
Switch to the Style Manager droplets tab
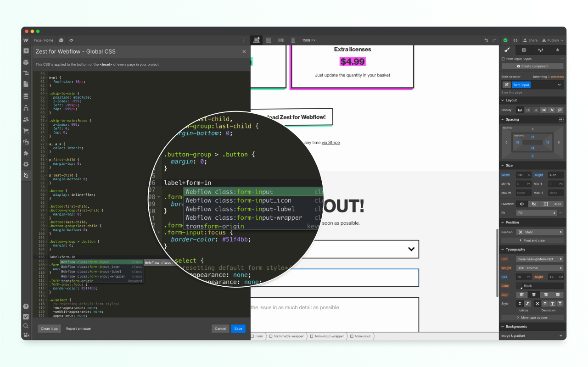[x=541, y=50]
